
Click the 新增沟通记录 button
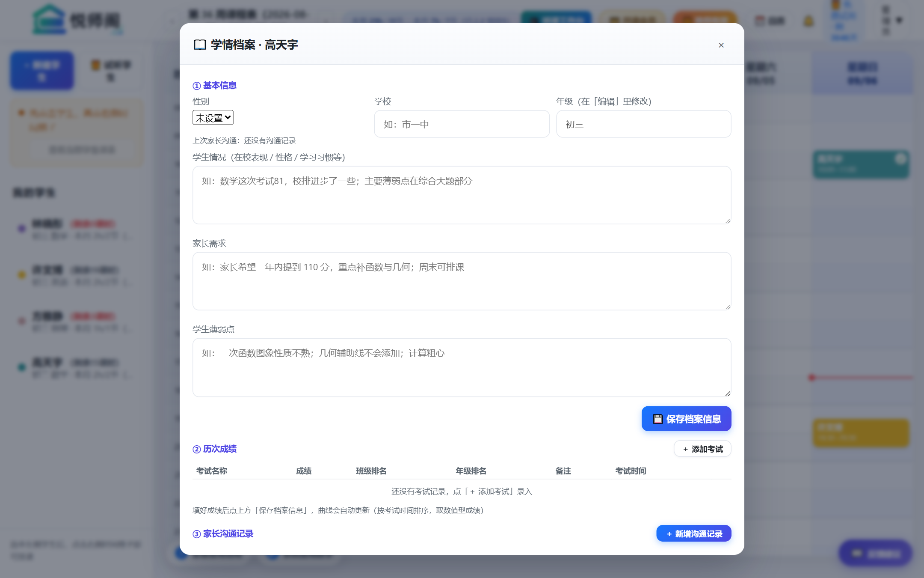(693, 533)
